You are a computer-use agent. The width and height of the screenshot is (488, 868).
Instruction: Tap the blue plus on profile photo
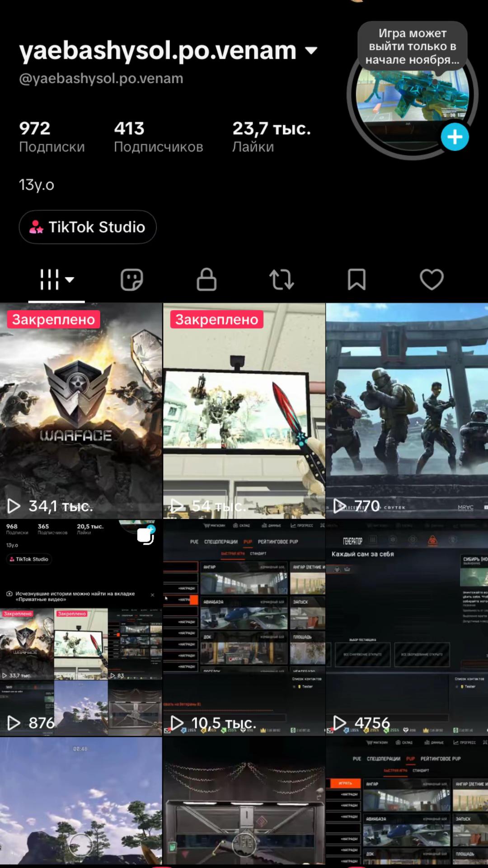455,137
